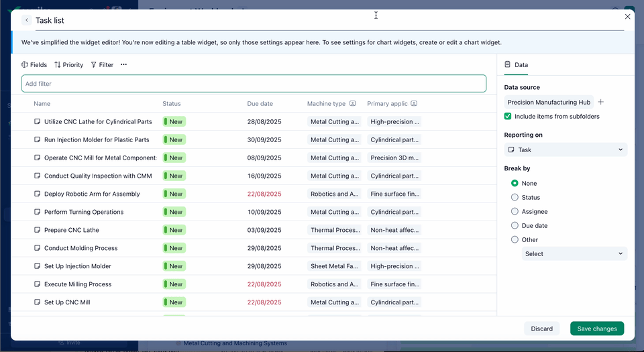Image resolution: width=644 pixels, height=352 pixels.
Task: Open the Reporting on Task dropdown
Action: coord(566,150)
